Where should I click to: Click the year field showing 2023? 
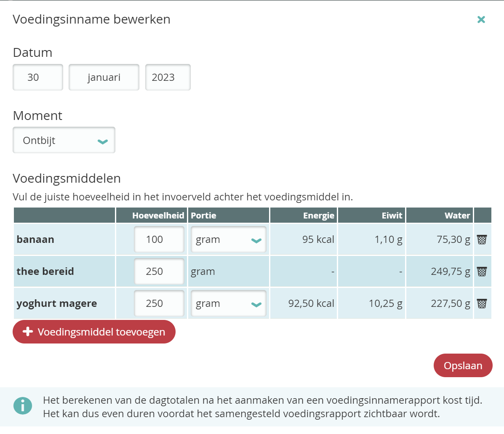pos(168,77)
